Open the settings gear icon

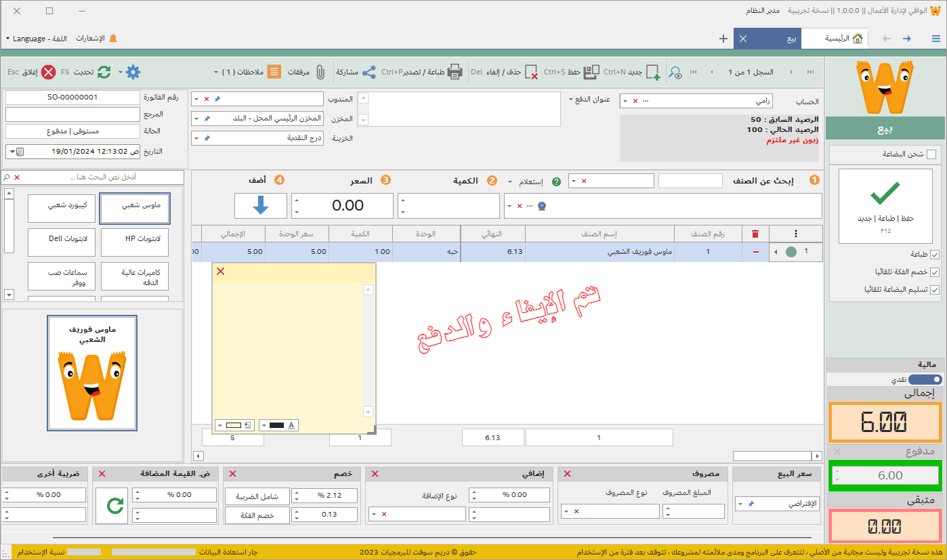(x=133, y=72)
